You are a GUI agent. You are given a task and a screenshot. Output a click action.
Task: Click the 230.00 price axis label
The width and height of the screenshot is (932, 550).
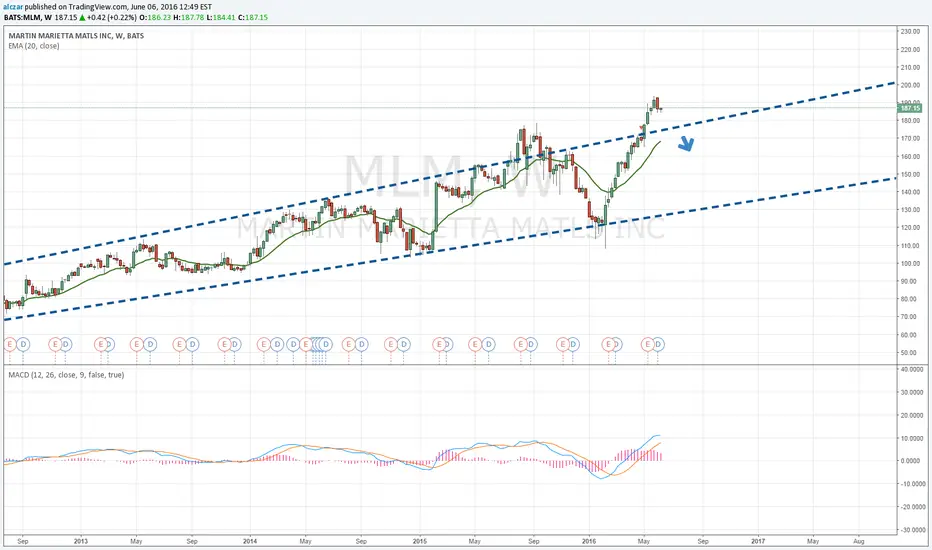click(911, 32)
